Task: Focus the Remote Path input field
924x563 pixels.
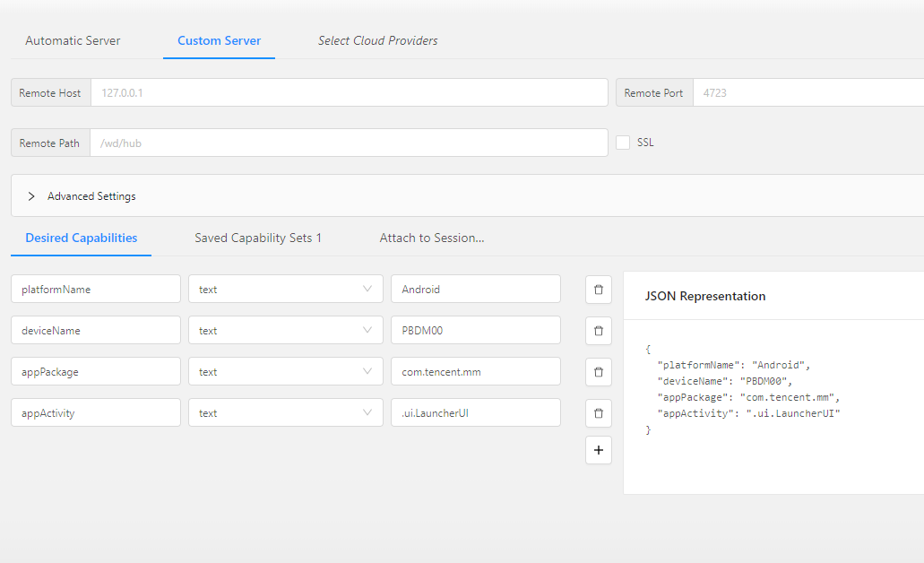Action: tap(349, 143)
